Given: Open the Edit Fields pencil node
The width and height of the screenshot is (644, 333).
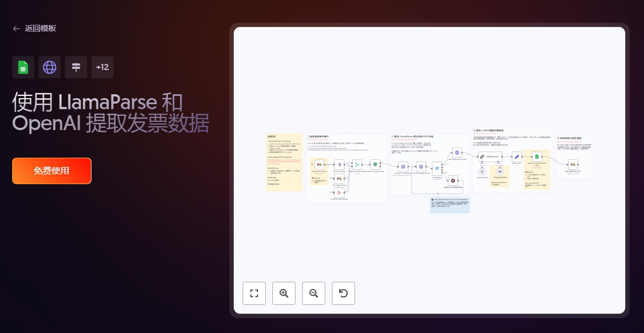Looking at the screenshot, I should point(517,157).
